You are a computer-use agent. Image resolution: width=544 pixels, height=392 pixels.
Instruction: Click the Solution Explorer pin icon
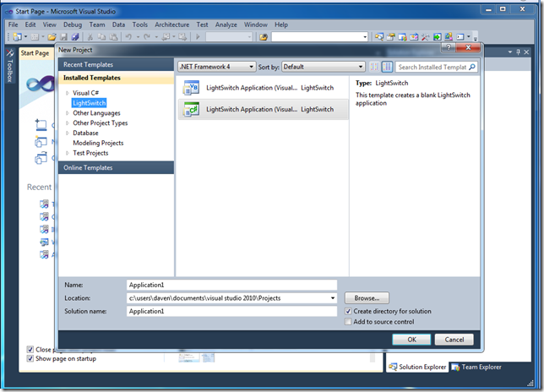click(x=518, y=52)
